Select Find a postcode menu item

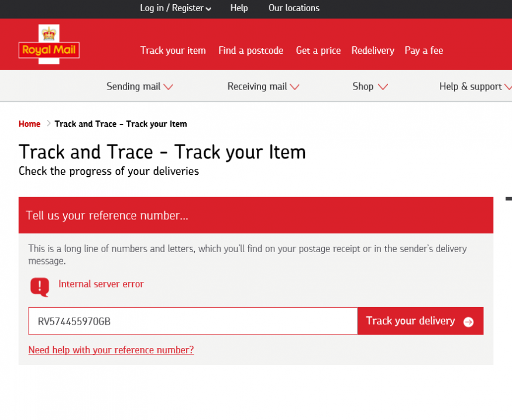point(250,50)
